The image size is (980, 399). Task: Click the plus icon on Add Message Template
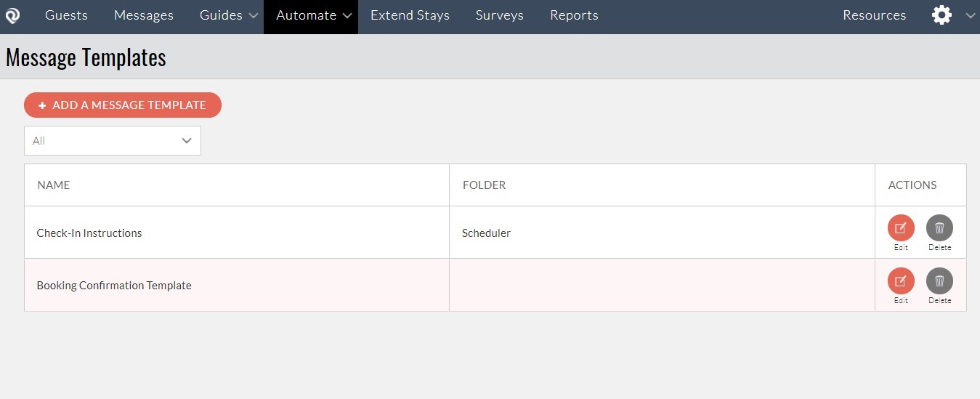click(42, 105)
